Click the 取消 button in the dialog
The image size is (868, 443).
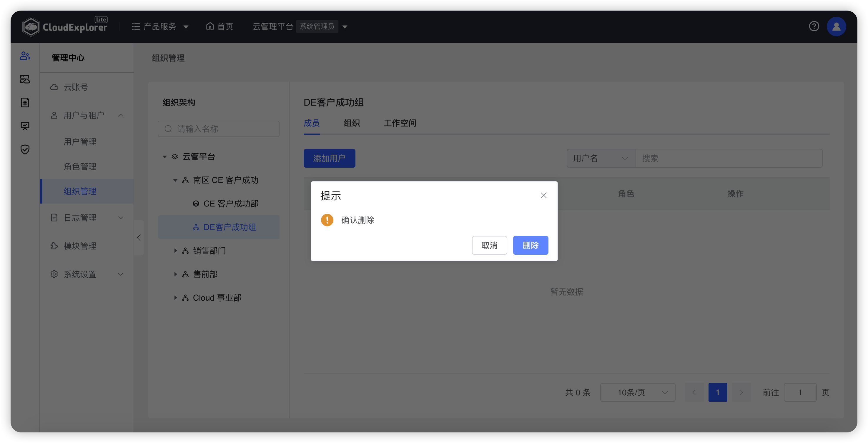(489, 245)
